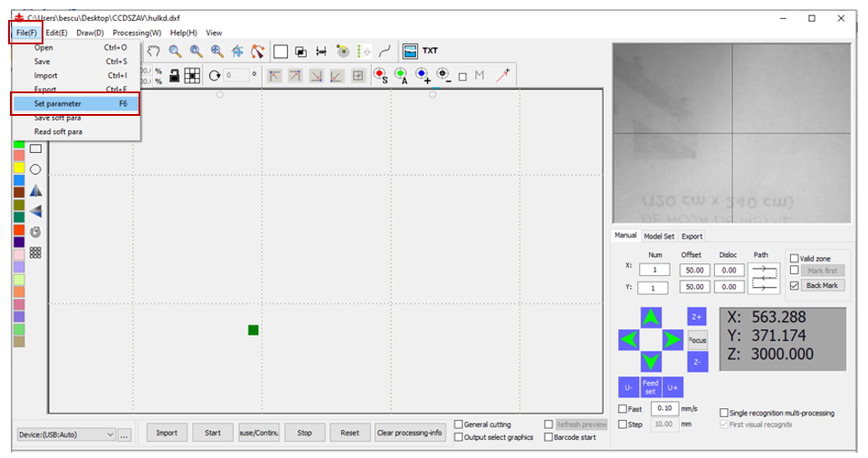This screenshot has width=868, height=458.
Task: Check Output select graphics
Action: tap(458, 437)
